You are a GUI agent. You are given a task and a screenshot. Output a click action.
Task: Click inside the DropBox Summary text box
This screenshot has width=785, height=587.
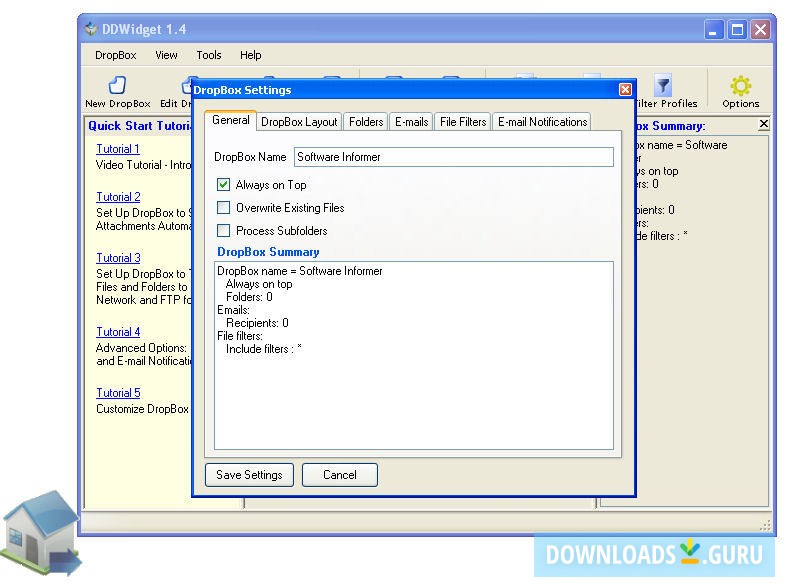(414, 355)
